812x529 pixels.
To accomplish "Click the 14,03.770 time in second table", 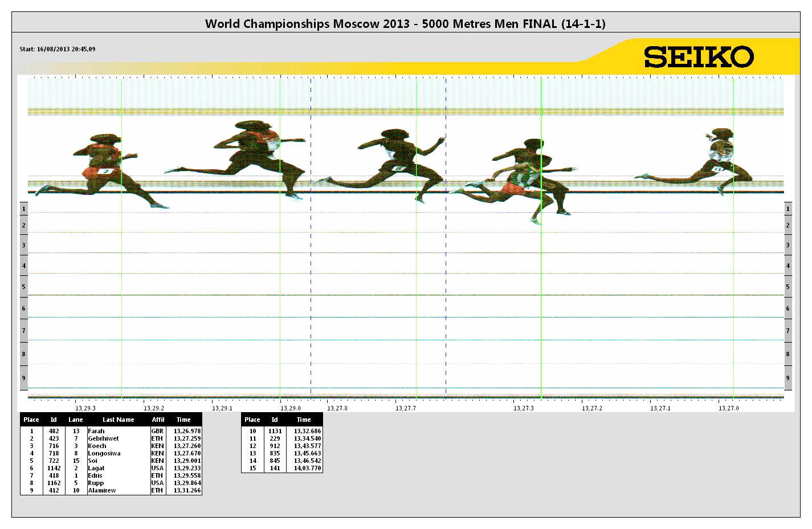I will (x=307, y=468).
